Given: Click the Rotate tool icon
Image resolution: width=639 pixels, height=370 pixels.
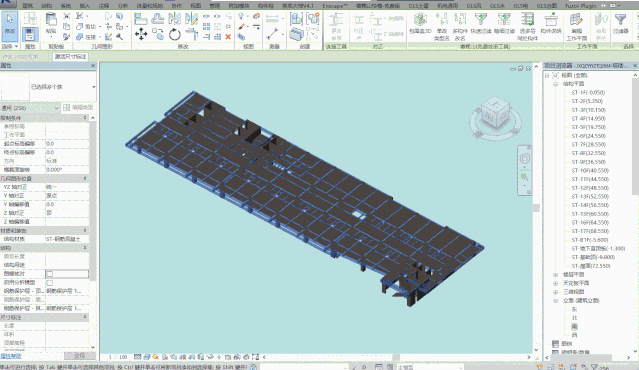Looking at the screenshot, I should tap(175, 34).
